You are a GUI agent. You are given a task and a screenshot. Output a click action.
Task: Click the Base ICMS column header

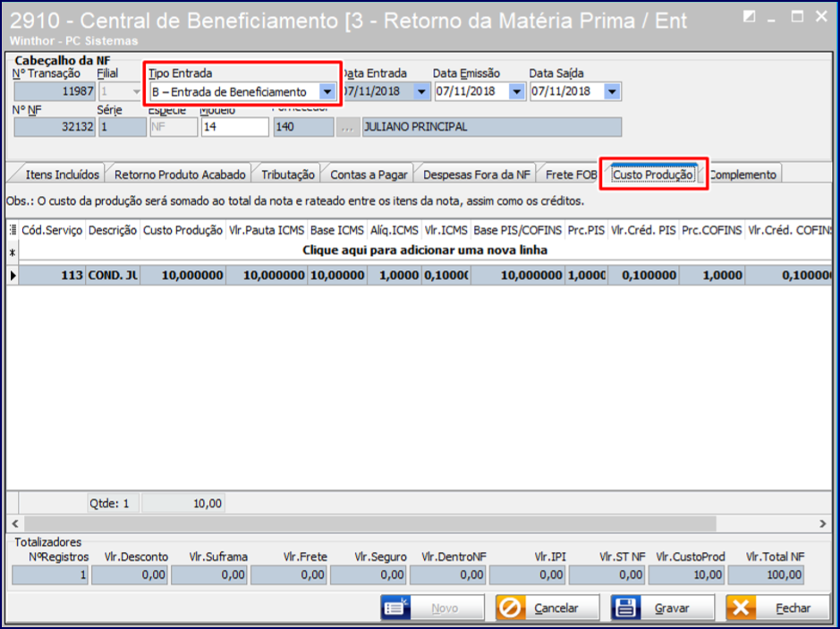click(x=337, y=230)
